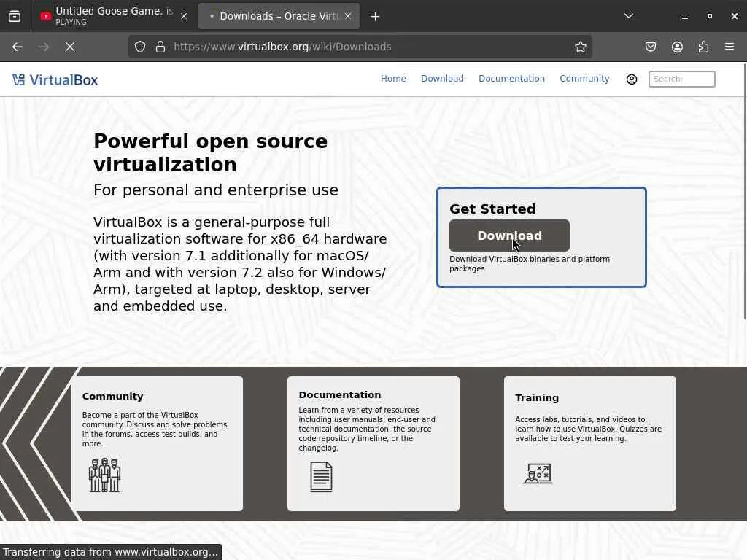
Task: Expand the list all tabs chevron
Action: click(629, 16)
